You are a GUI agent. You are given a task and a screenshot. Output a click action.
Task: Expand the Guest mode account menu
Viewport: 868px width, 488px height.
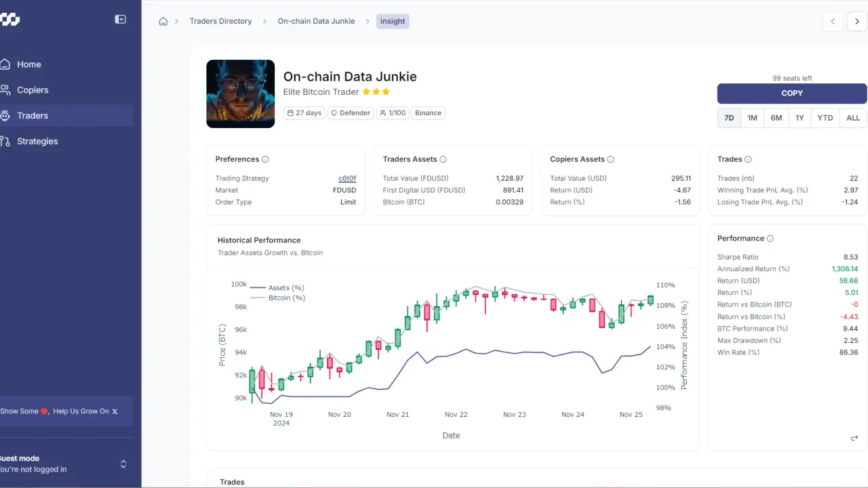click(123, 464)
